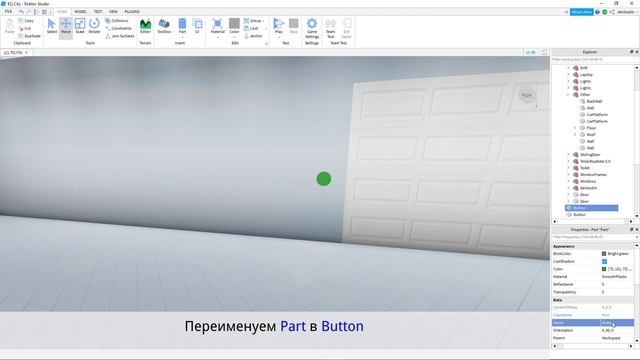Uncheck the CastShadow checkbox
Image resolution: width=640 pixels, height=360 pixels.
(x=604, y=261)
